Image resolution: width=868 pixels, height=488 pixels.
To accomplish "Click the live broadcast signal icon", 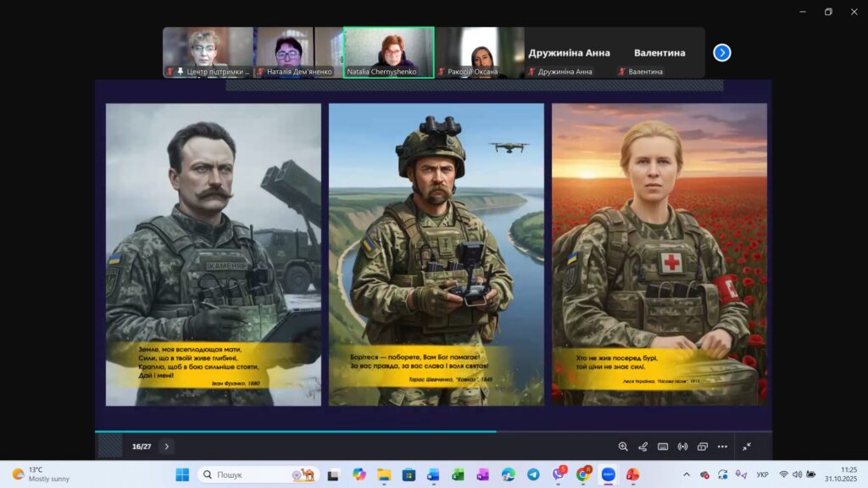I will point(682,446).
